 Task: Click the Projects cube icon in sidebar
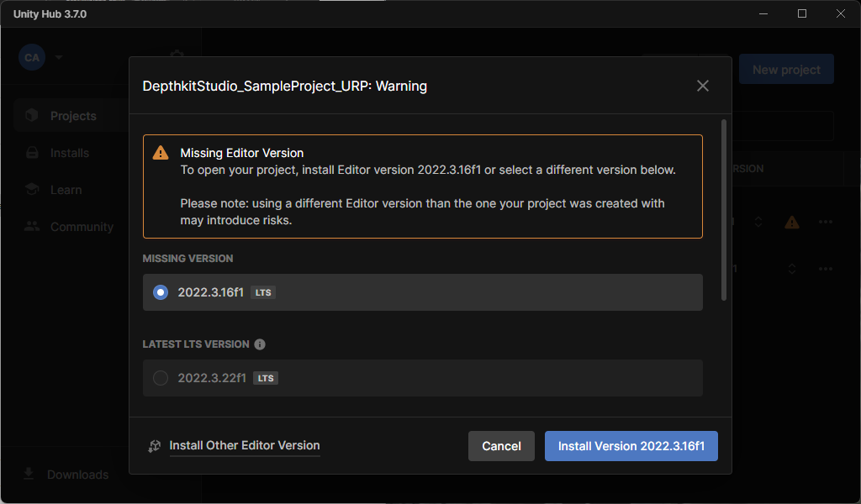click(32, 116)
